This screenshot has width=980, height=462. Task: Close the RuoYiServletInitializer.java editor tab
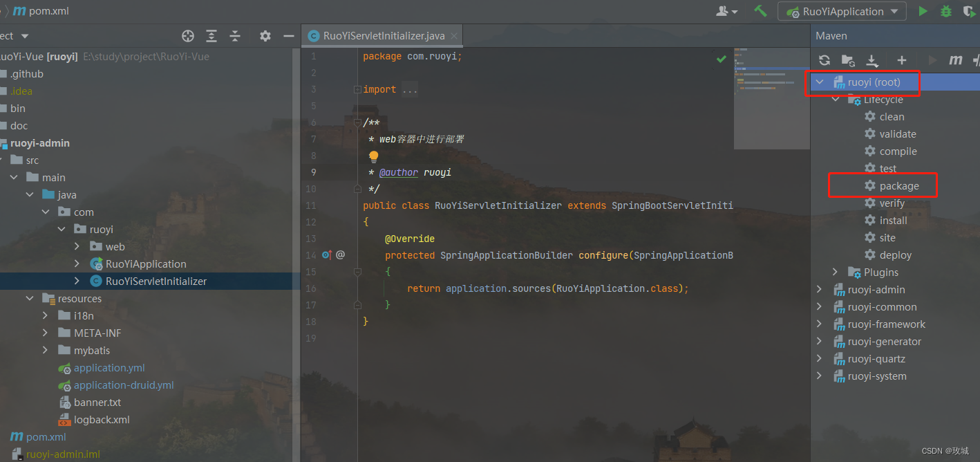pyautogui.click(x=454, y=36)
